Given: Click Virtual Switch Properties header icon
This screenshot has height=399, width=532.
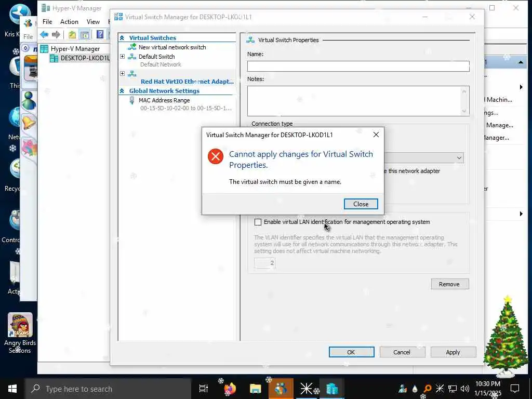Looking at the screenshot, I should point(250,40).
